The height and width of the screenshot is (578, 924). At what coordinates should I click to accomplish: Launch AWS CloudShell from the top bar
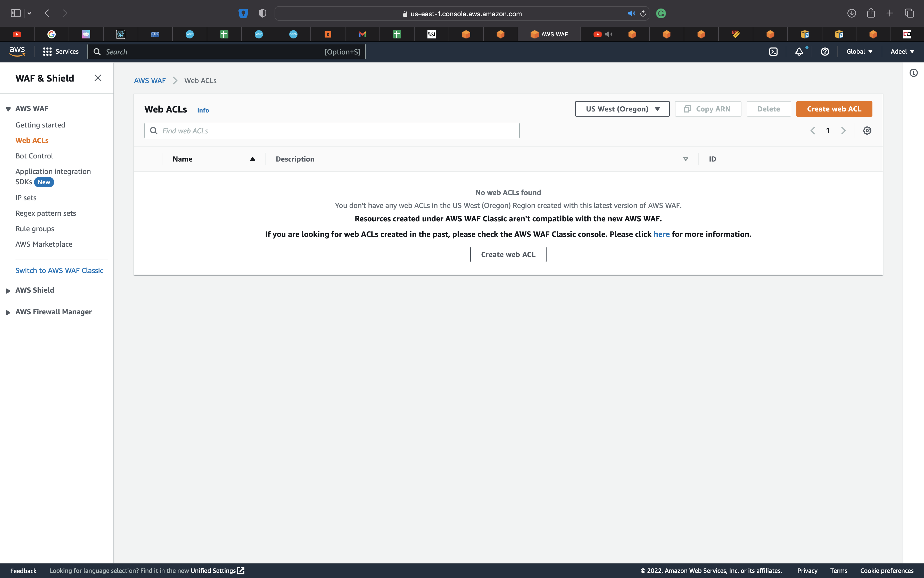pos(773,52)
